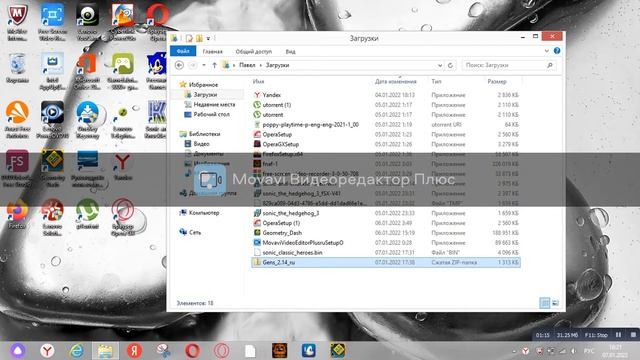Open the recent locations dropdown arrow

pyautogui.click(x=204, y=65)
